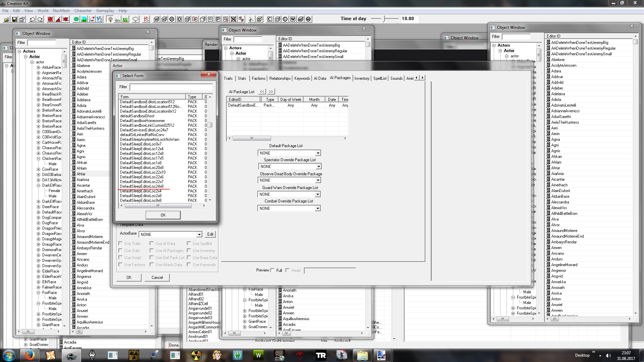
Task: Click OK in Select Form dialog
Action: pos(163,215)
